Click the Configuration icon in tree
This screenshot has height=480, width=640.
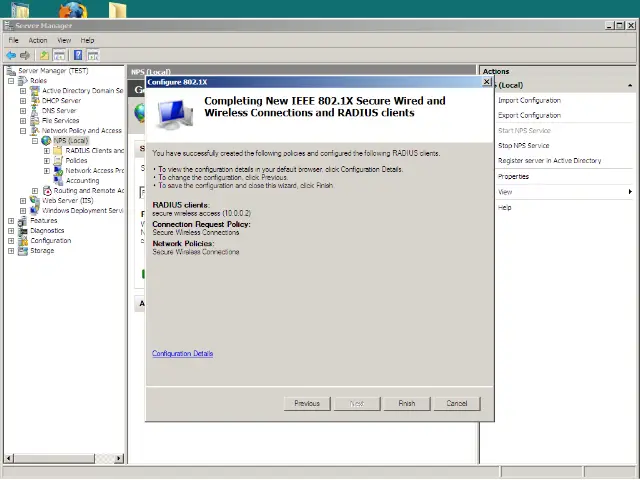tap(23, 240)
